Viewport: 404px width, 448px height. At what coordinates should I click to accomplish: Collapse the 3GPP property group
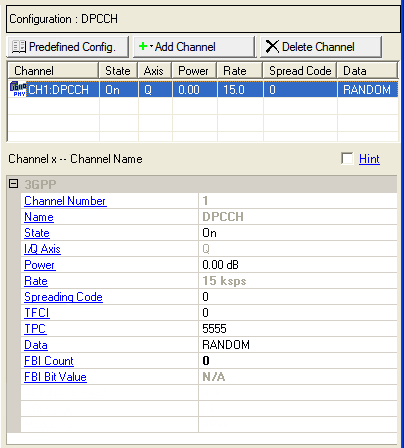pos(13,184)
